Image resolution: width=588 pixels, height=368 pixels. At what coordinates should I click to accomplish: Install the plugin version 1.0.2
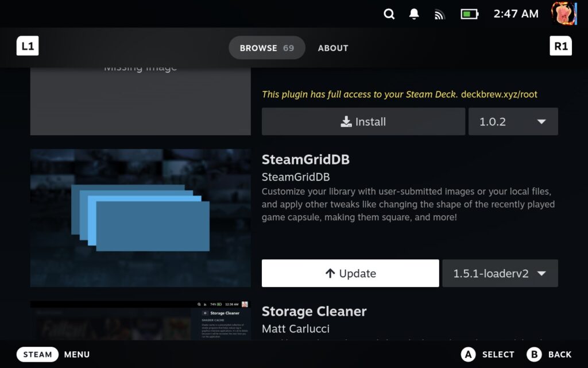point(363,122)
